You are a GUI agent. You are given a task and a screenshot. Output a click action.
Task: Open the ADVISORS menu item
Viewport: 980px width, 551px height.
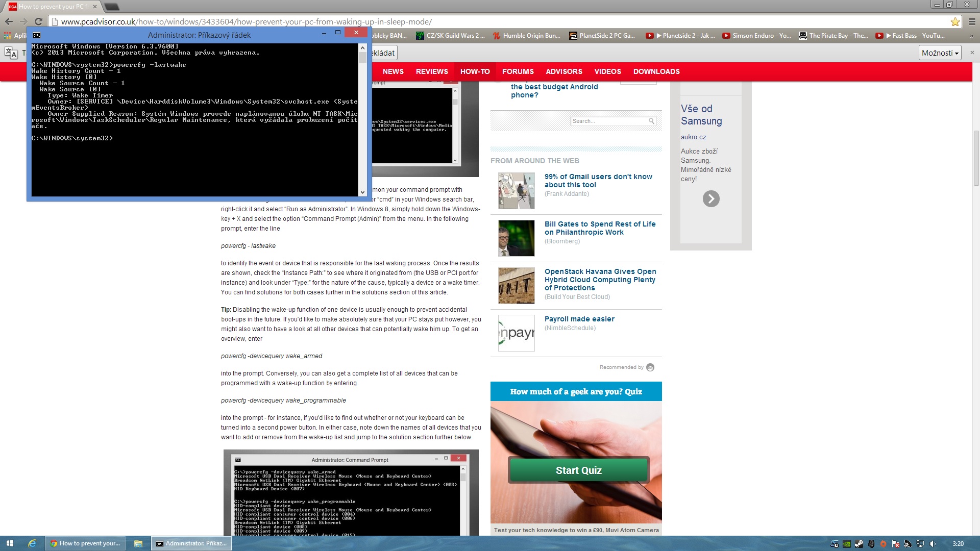tap(563, 71)
